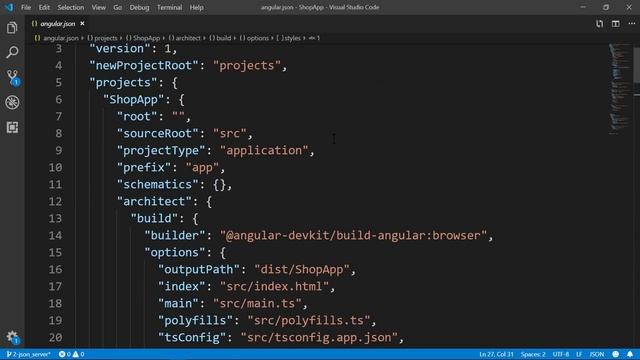Click the minimap code overview
Viewport: 640px width, 360px height.
620,89
